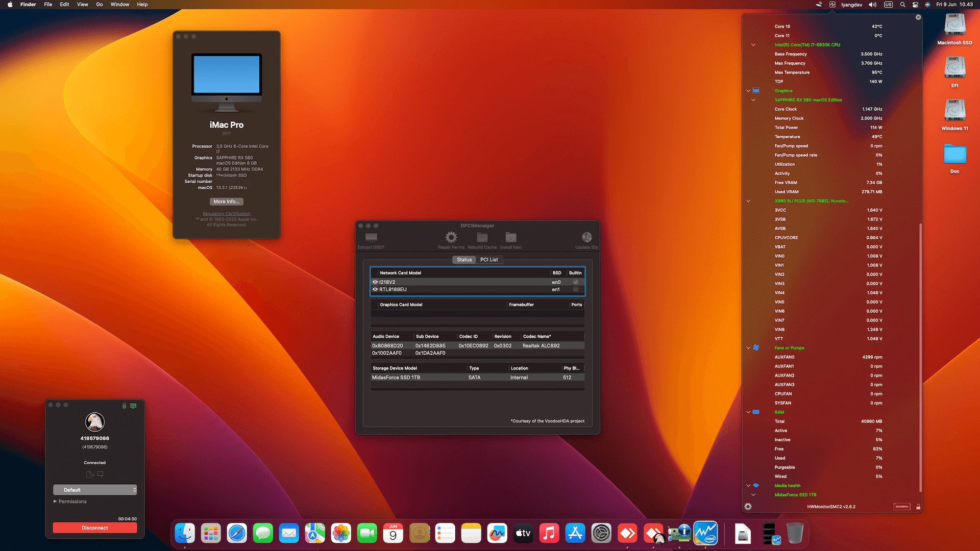Open HWMonitorSMC2 preferences via the gear icon
The height and width of the screenshot is (551, 980).
click(748, 507)
